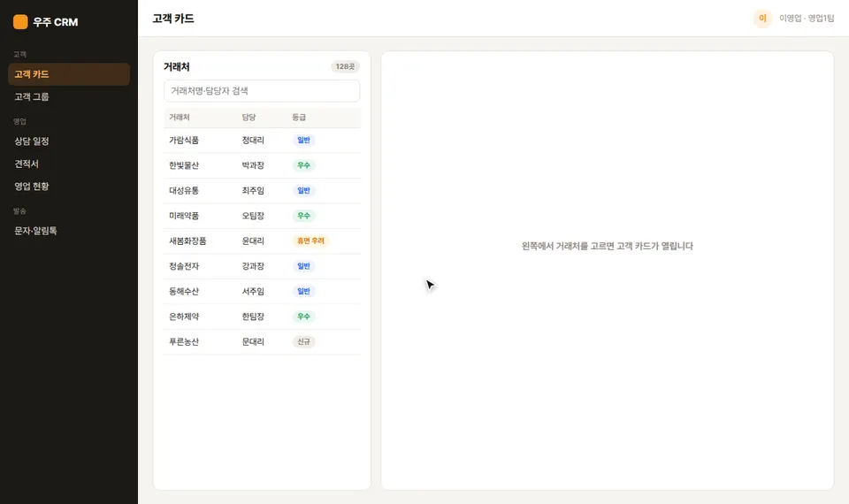Select 고객 카드 in the sidebar

[69, 74]
